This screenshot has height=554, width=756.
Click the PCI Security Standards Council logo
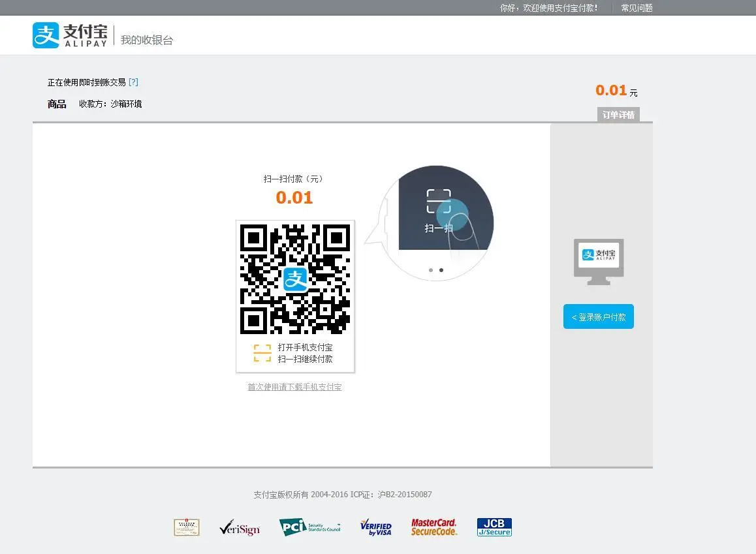[x=310, y=527]
